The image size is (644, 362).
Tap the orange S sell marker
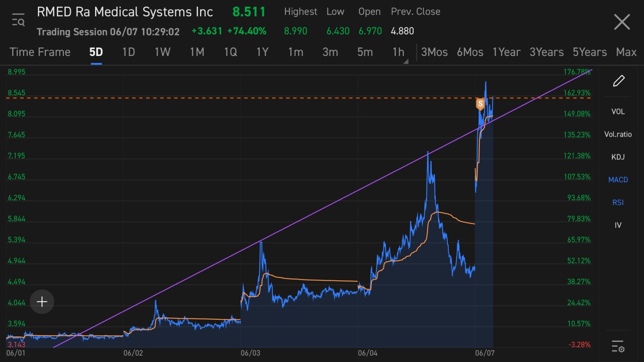click(x=480, y=104)
